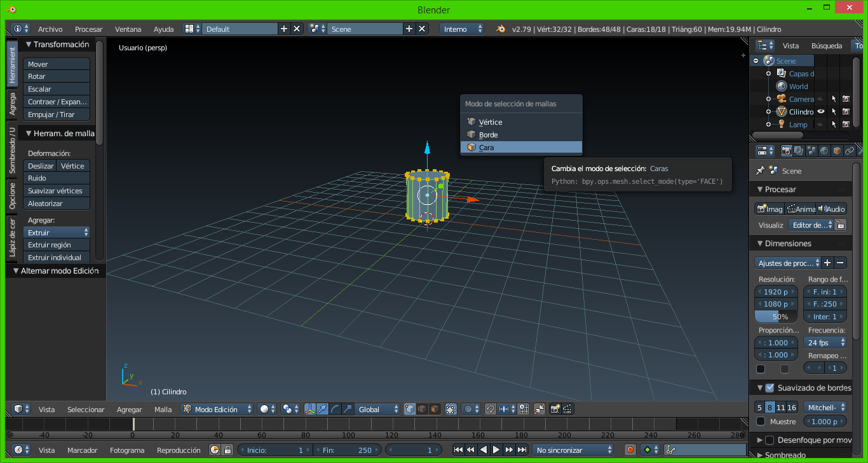Open the Global orientation dropdown
This screenshot has height=463, width=868.
point(377,409)
